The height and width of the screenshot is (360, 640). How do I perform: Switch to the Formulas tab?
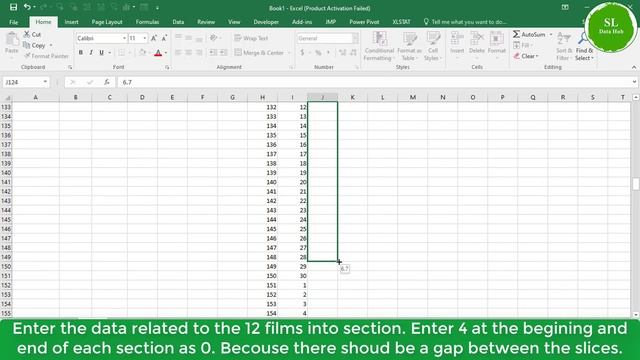coord(147,22)
